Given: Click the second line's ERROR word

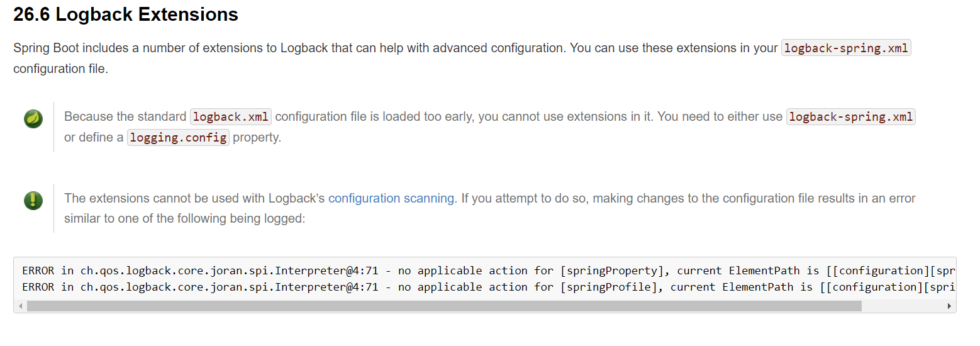Looking at the screenshot, I should coord(38,287).
